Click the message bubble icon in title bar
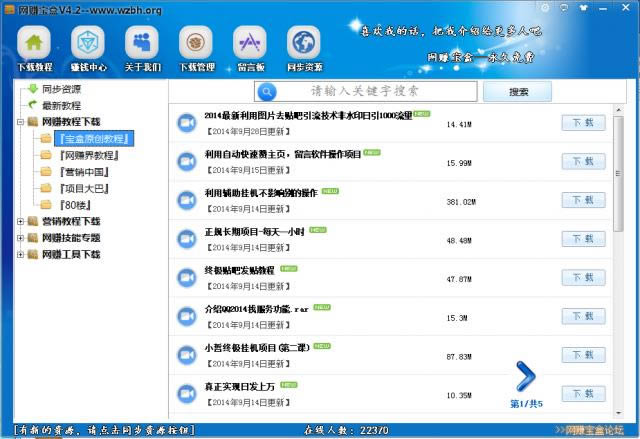The width and height of the screenshot is (640, 439). pyautogui.click(x=564, y=7)
